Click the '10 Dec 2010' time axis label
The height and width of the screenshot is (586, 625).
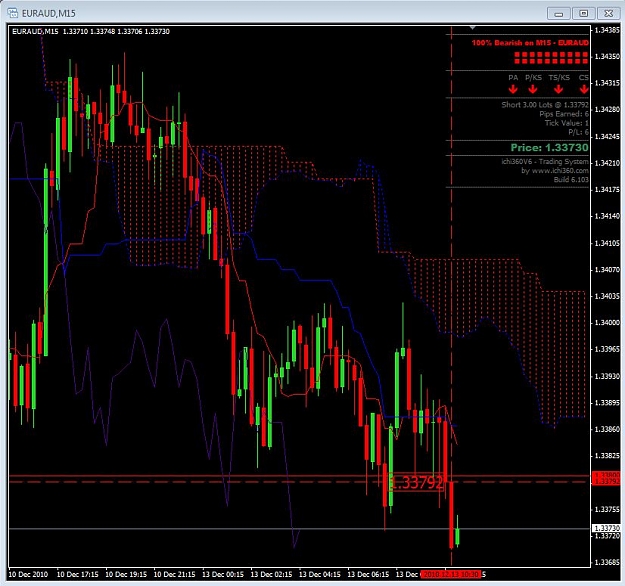click(28, 574)
